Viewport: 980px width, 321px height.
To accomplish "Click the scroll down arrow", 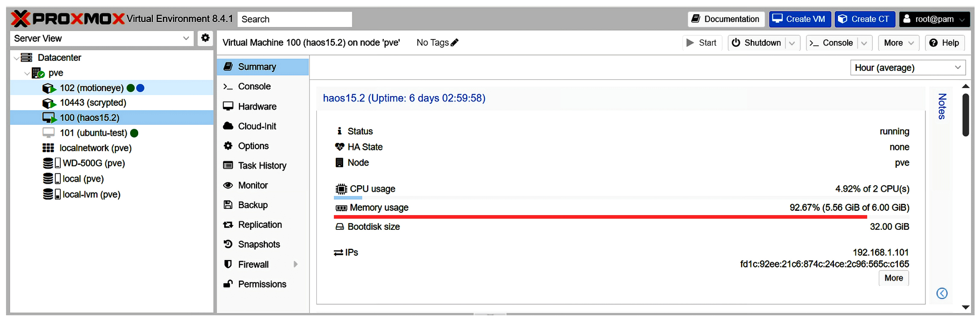I will 966,307.
